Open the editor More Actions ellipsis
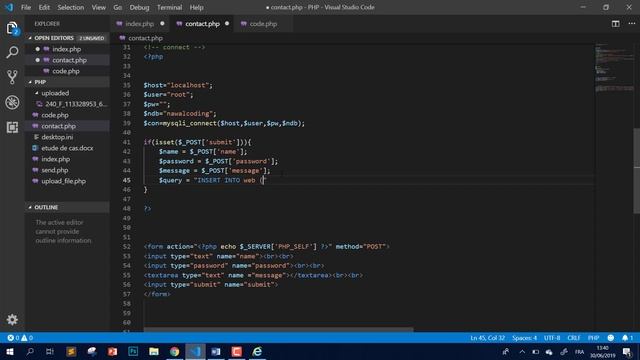The width and height of the screenshot is (640, 360). click(x=631, y=24)
